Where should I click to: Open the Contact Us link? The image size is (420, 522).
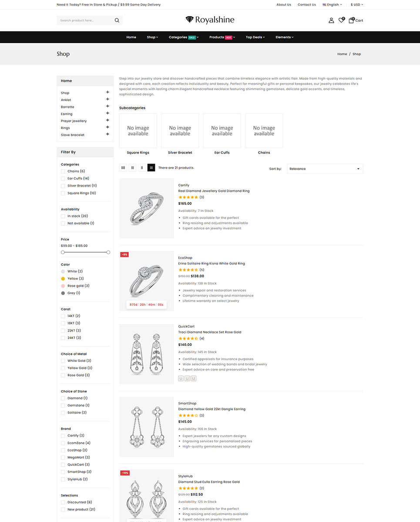pos(307,5)
